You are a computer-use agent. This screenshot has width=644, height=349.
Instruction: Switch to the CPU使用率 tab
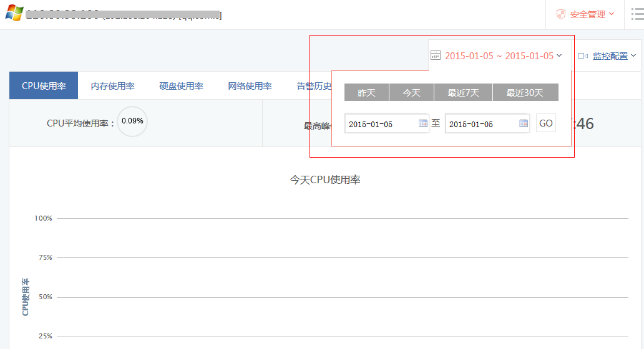coord(44,86)
